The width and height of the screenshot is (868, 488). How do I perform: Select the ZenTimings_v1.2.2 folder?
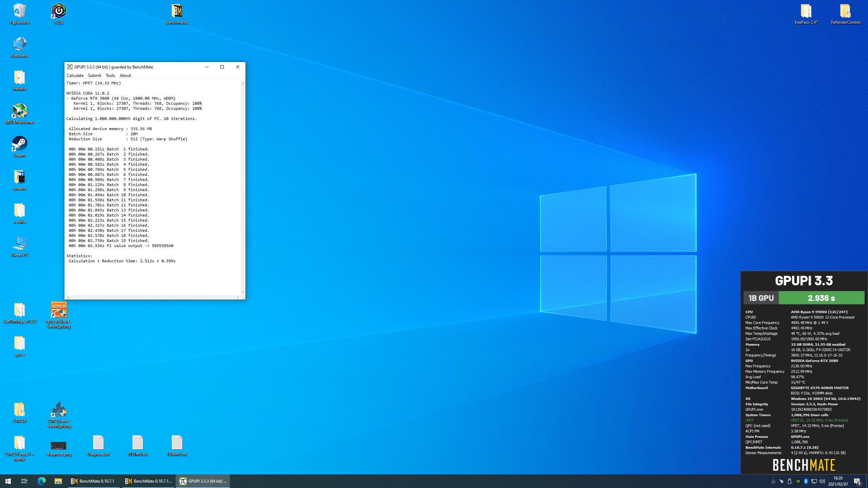[19, 312]
